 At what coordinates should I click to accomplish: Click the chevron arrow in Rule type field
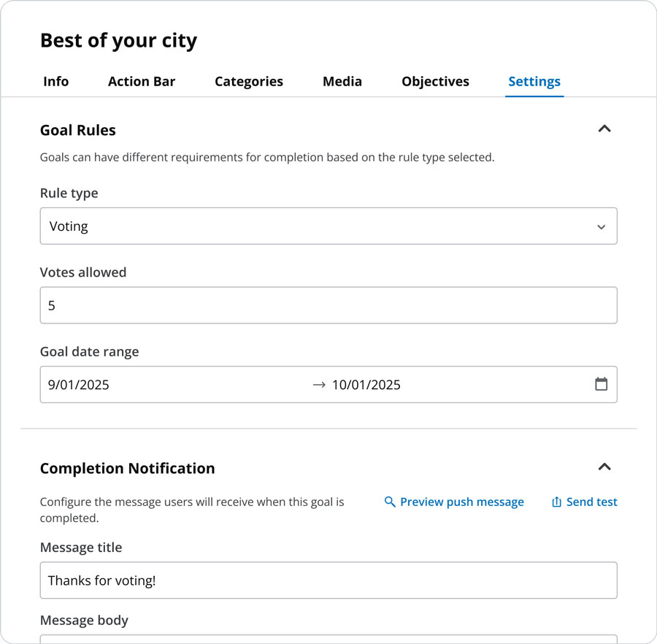tap(601, 227)
